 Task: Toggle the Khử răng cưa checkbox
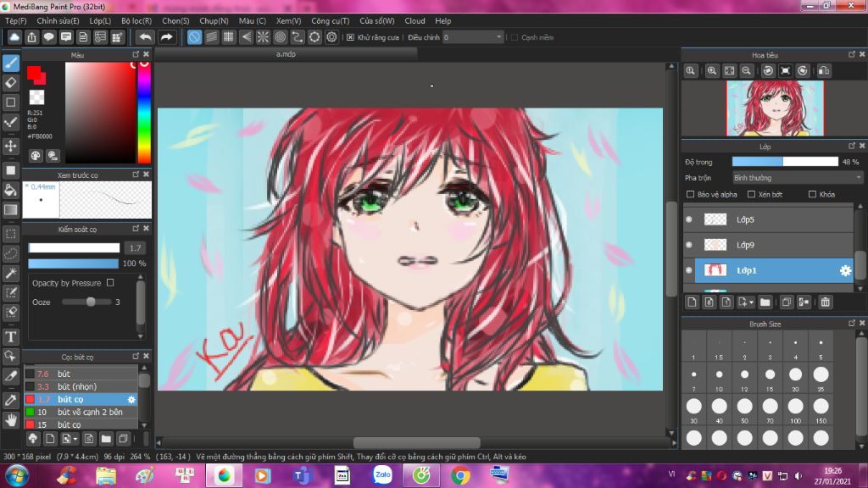pyautogui.click(x=350, y=37)
